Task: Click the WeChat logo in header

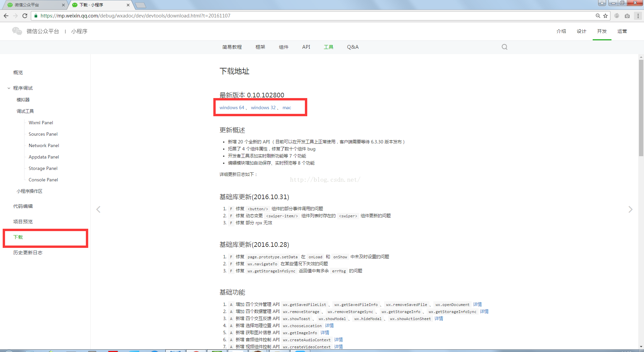Action: [x=17, y=31]
